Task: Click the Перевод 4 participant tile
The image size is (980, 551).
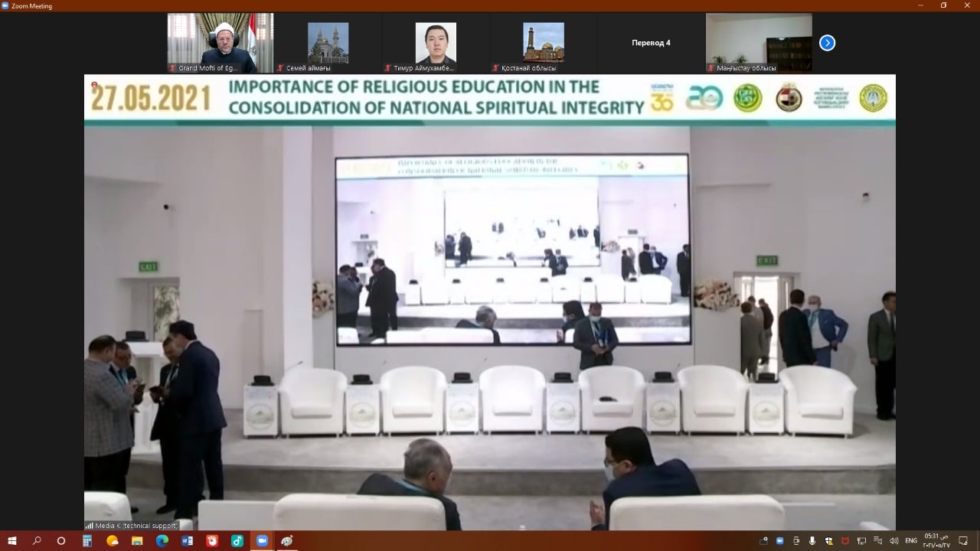Action: pos(651,43)
